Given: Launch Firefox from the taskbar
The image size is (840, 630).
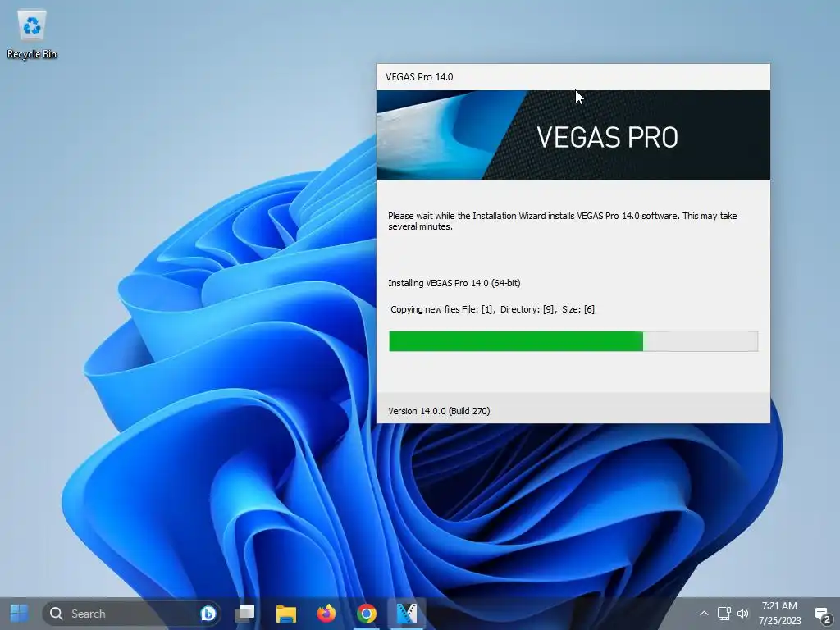Looking at the screenshot, I should pos(326,614).
